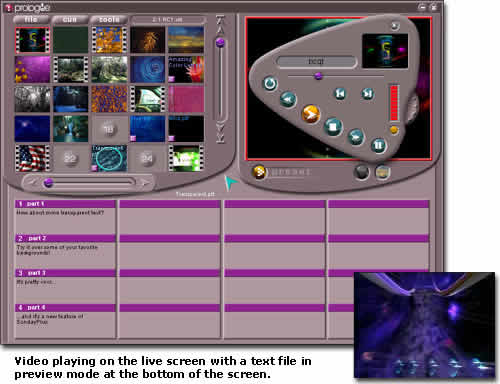
Task: Stop playback with the square stop button
Action: click(333, 127)
